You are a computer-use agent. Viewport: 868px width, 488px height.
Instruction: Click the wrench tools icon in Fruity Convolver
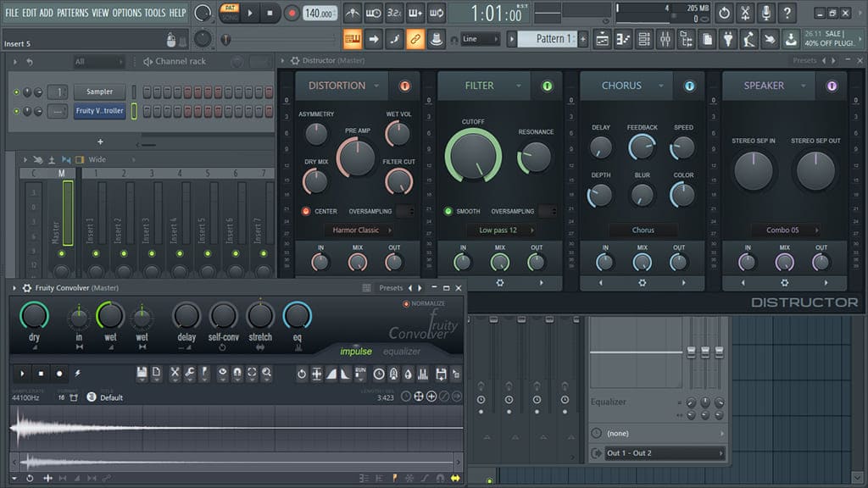pos(190,374)
